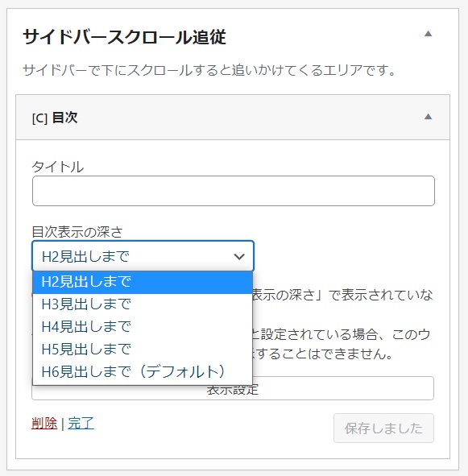
Task: Click the 削除 link
Action: [x=44, y=423]
